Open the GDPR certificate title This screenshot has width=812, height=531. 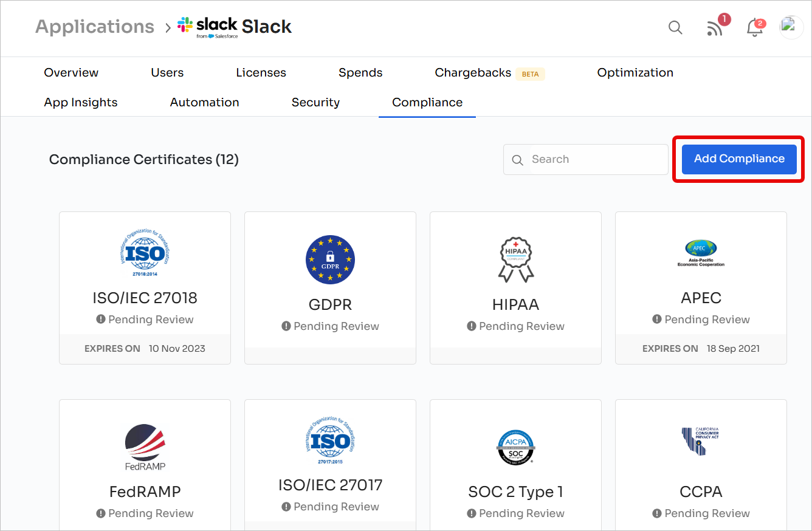click(330, 304)
